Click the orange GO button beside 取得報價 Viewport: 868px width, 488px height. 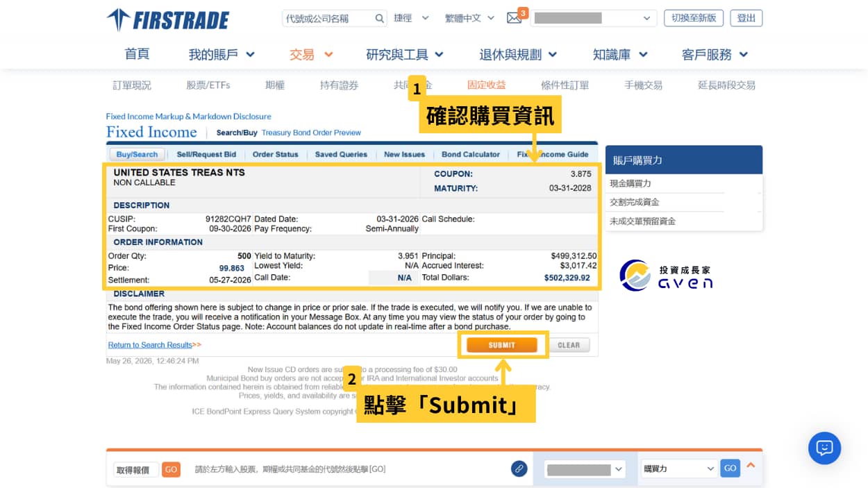pos(171,470)
